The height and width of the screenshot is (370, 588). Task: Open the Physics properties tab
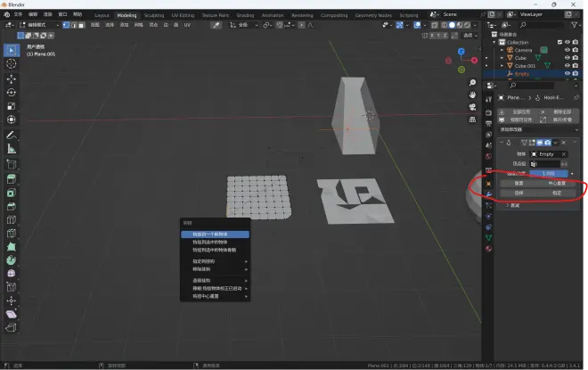(x=488, y=216)
